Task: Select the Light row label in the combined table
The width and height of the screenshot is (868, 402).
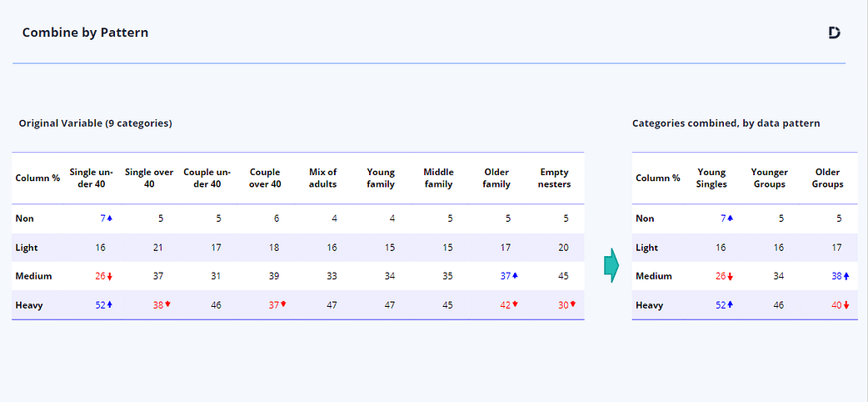Action: coord(646,248)
